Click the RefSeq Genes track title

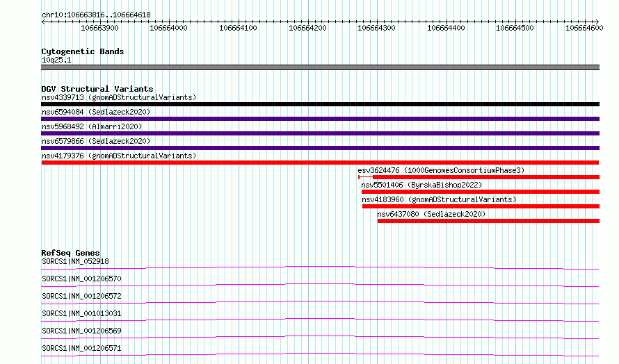[x=70, y=253]
